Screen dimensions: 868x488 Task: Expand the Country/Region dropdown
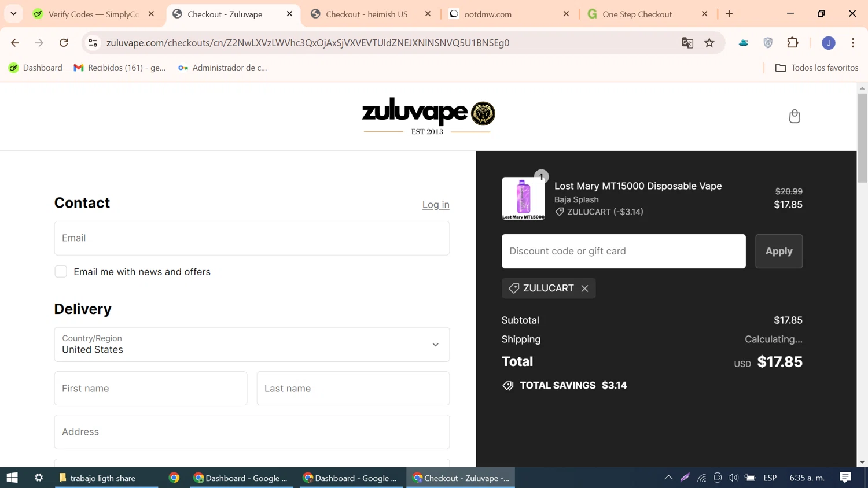pos(252,345)
